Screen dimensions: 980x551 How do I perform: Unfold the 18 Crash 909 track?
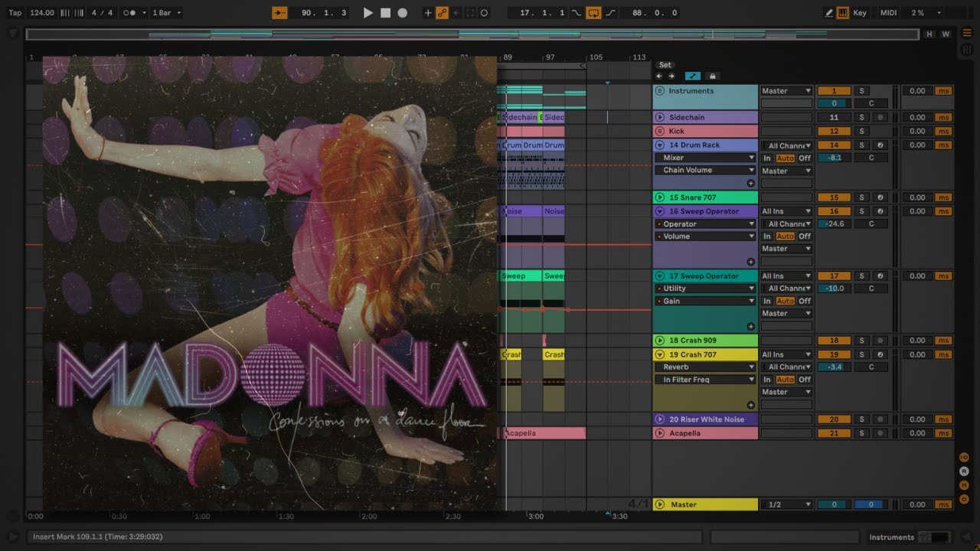tap(660, 340)
